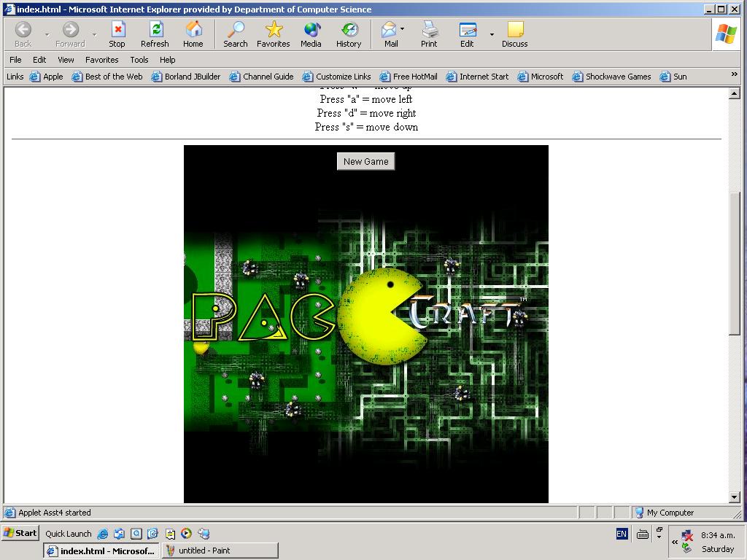
Task: Open the language bar options arrow
Action: (659, 537)
